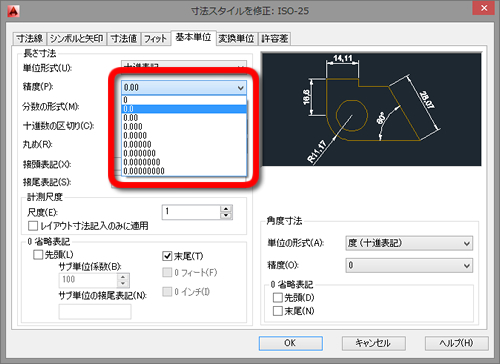The height and width of the screenshot is (364, 500).
Task: Switch to the フィット tab
Action: 155,39
